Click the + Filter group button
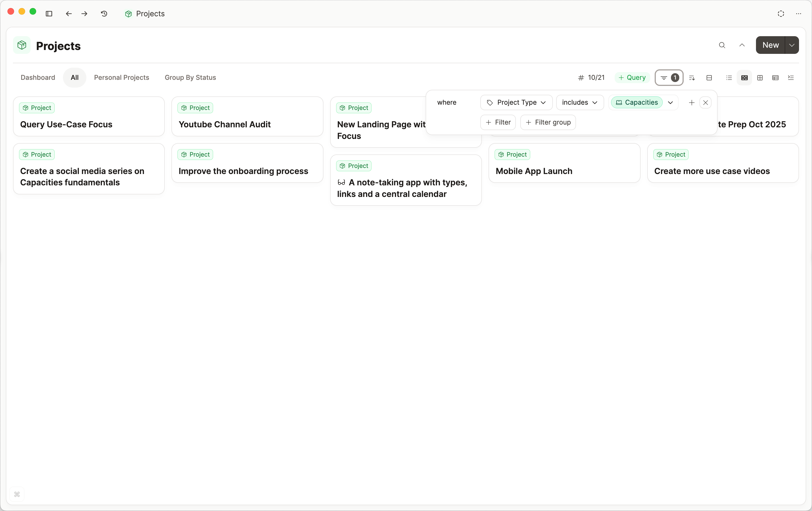This screenshot has height=511, width=812. pyautogui.click(x=548, y=122)
